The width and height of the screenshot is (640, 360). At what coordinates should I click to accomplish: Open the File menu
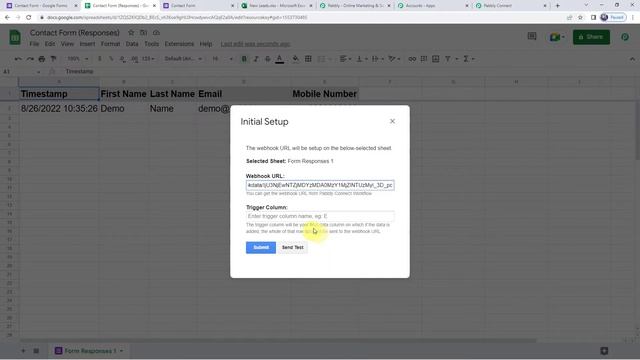pos(34,44)
